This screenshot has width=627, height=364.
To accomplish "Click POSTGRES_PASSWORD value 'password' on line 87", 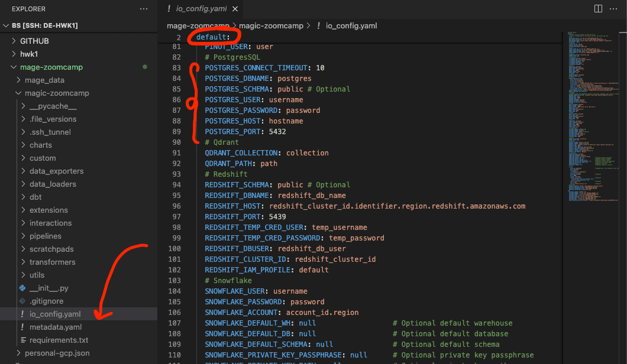I will pyautogui.click(x=303, y=110).
